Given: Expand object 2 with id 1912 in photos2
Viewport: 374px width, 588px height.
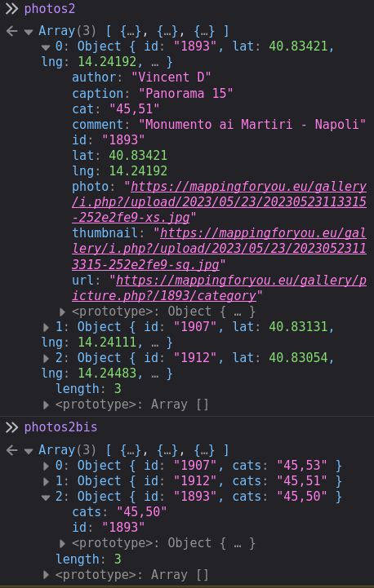Looking at the screenshot, I should (x=47, y=359).
